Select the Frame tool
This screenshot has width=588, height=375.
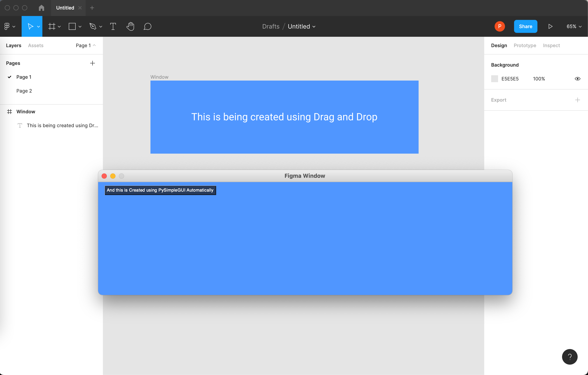[52, 26]
